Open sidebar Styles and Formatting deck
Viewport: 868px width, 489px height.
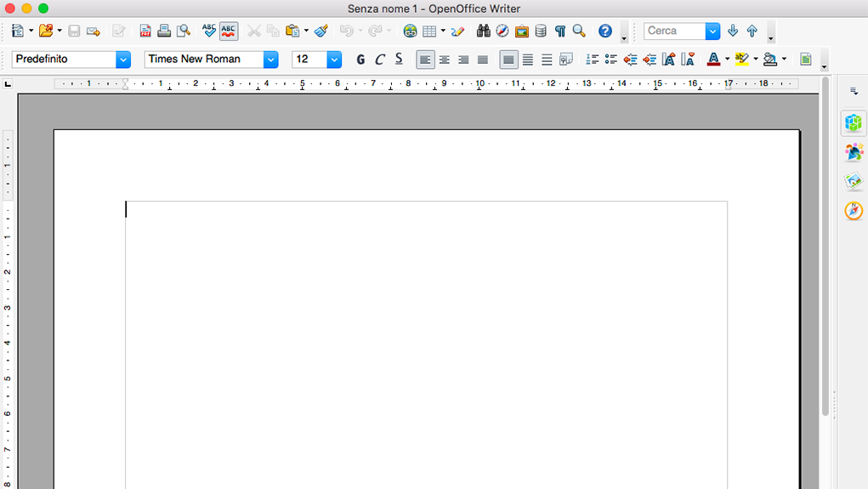pyautogui.click(x=854, y=152)
